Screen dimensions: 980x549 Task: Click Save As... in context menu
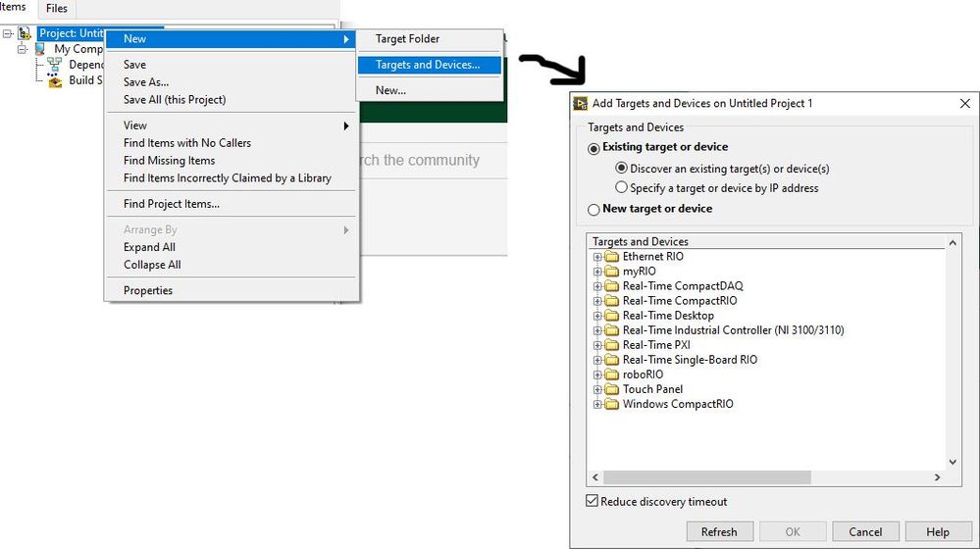(232, 81)
